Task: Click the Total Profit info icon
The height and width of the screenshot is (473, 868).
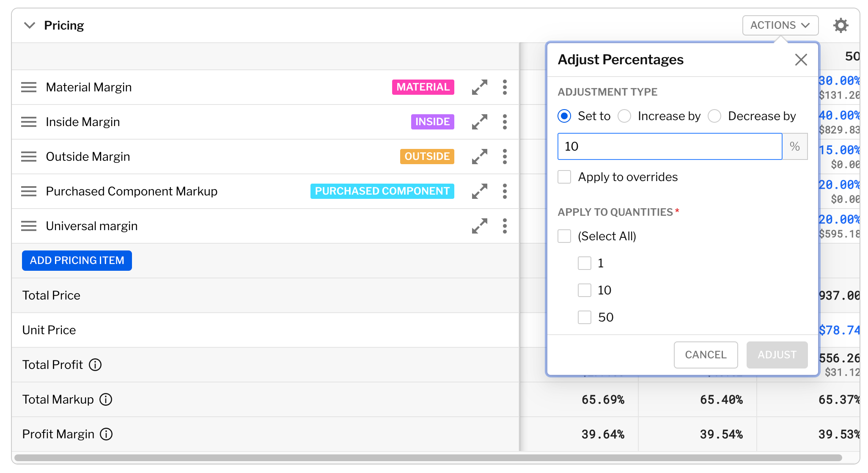Action: coord(95,365)
